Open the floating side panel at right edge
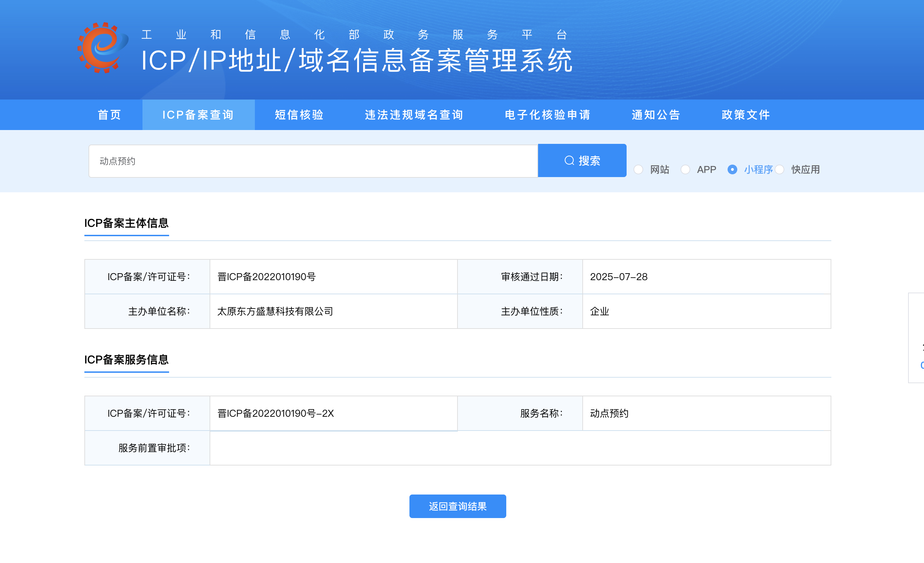Screen dimensions: 924x563 [916, 338]
